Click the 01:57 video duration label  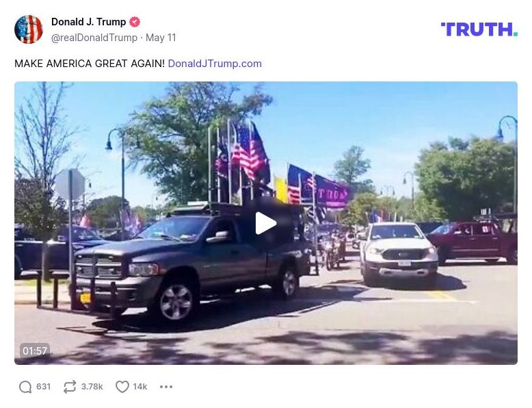[35, 350]
